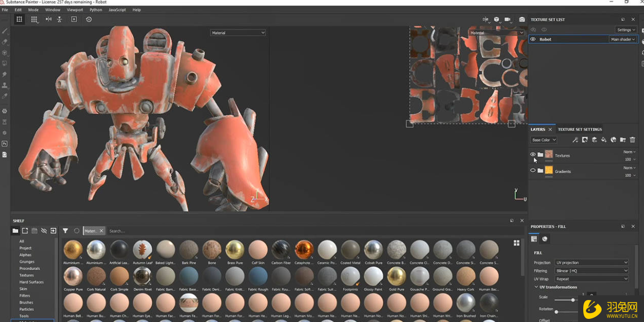
Task: Toggle visibility of Gradients layer
Action: pos(533,171)
